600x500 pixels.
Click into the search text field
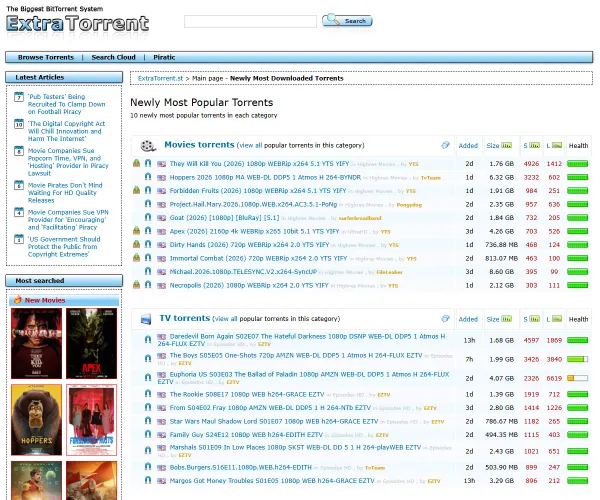tap(250, 21)
